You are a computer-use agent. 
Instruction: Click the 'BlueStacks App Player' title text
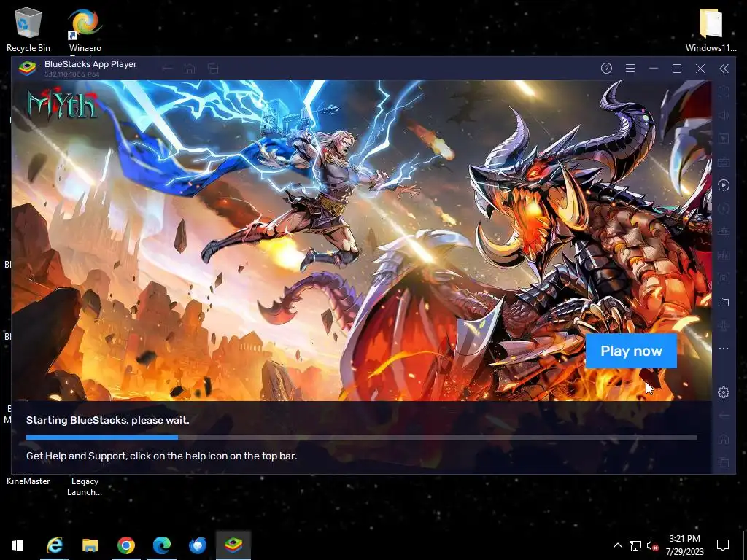point(90,64)
